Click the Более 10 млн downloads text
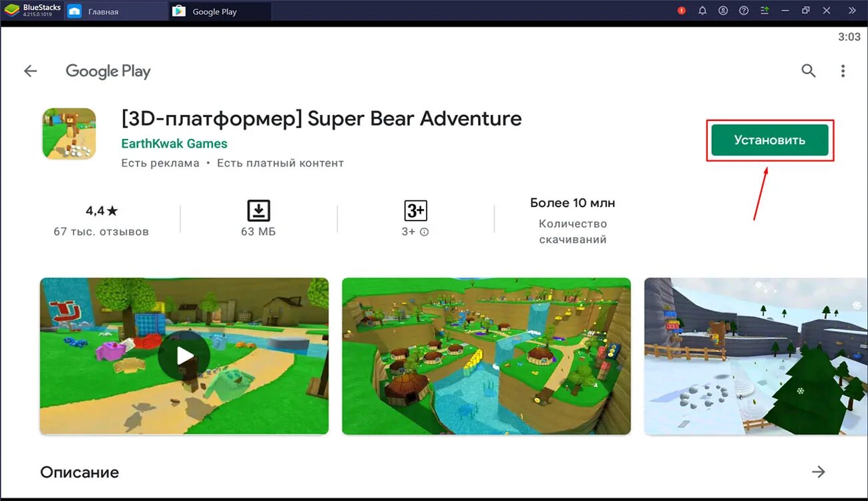868x501 pixels. 573,202
